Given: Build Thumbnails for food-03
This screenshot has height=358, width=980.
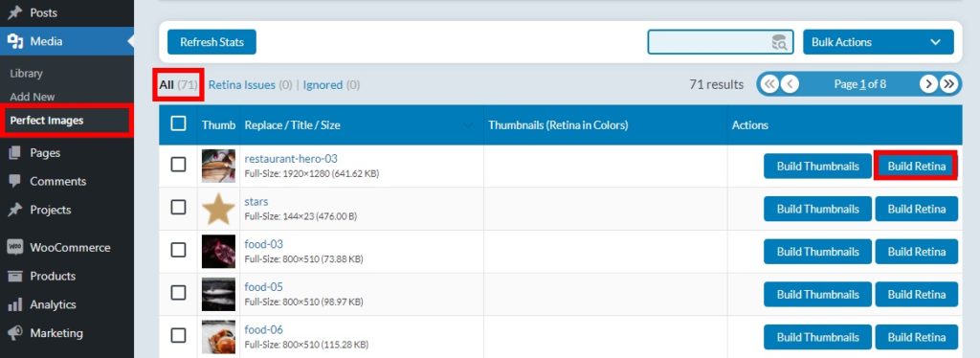Looking at the screenshot, I should 817,251.
